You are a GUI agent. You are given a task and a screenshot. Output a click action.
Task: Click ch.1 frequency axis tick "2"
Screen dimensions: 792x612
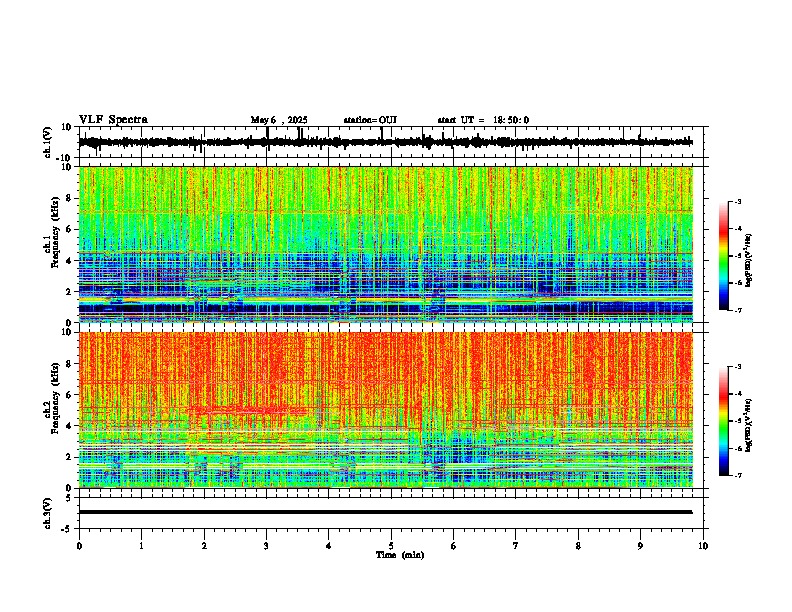point(70,292)
